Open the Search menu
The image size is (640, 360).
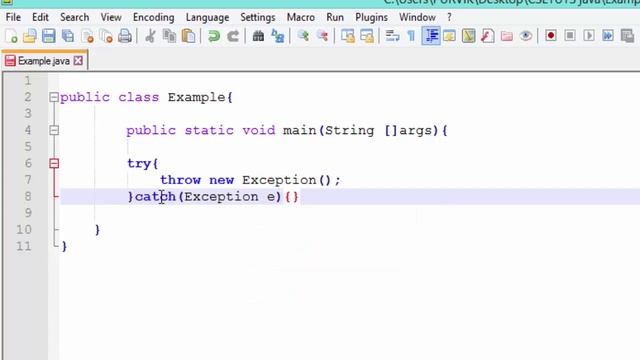click(x=74, y=18)
